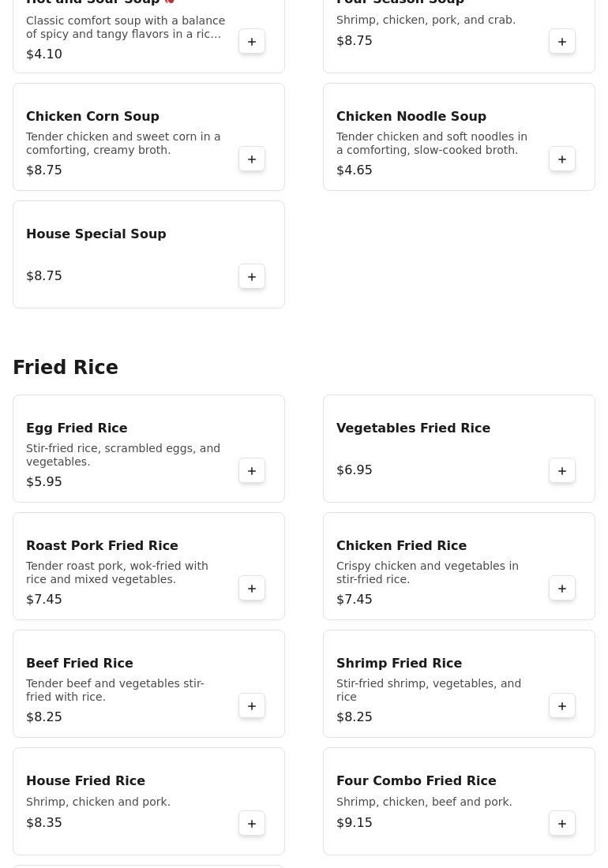The image size is (608, 868).
Task: Open the Four Combo Fried Rice item title
Action: [x=416, y=780]
